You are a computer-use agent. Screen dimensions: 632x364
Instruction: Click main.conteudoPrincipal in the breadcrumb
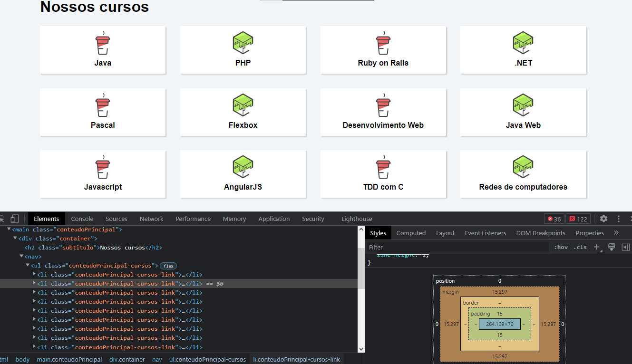click(x=69, y=359)
